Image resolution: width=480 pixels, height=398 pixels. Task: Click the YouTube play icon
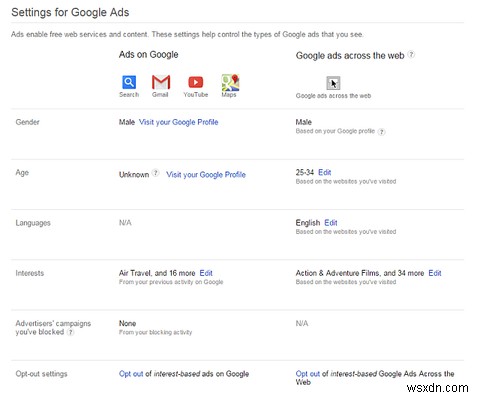pos(196,82)
